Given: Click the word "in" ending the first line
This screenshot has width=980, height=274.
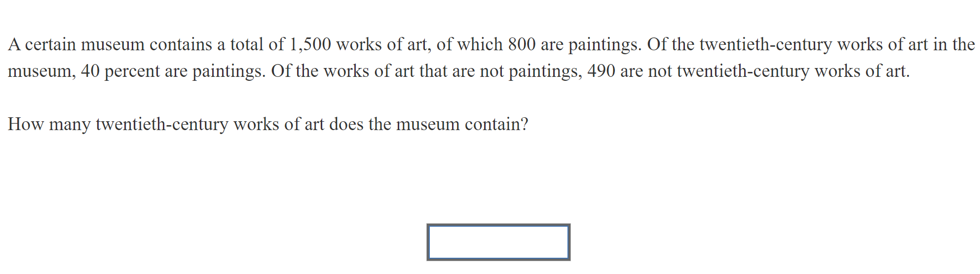Looking at the screenshot, I should point(940,44).
